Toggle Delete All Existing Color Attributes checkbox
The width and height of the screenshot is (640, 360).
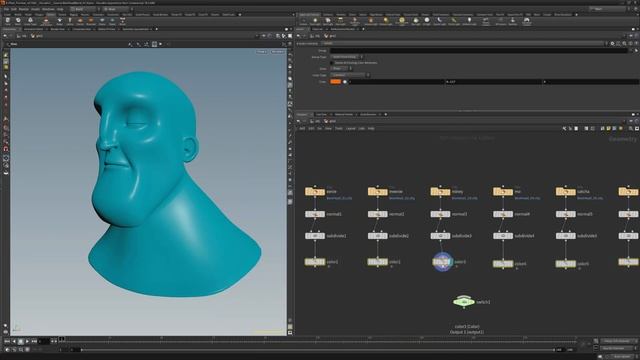[x=332, y=63]
